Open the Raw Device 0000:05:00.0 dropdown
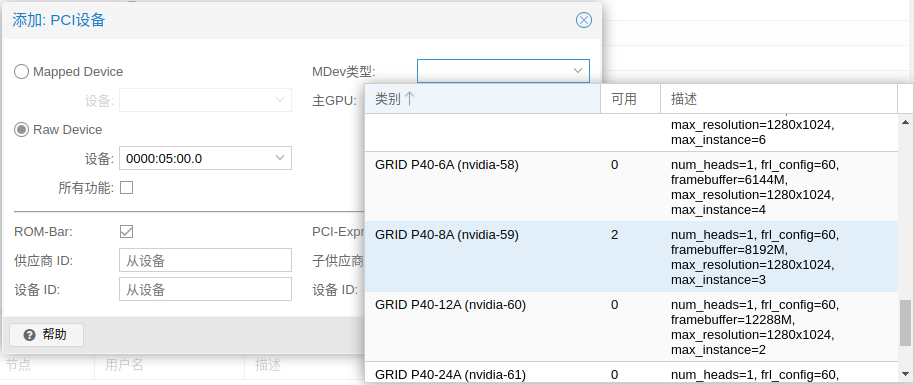Screen dimensions: 914x385 [280, 158]
